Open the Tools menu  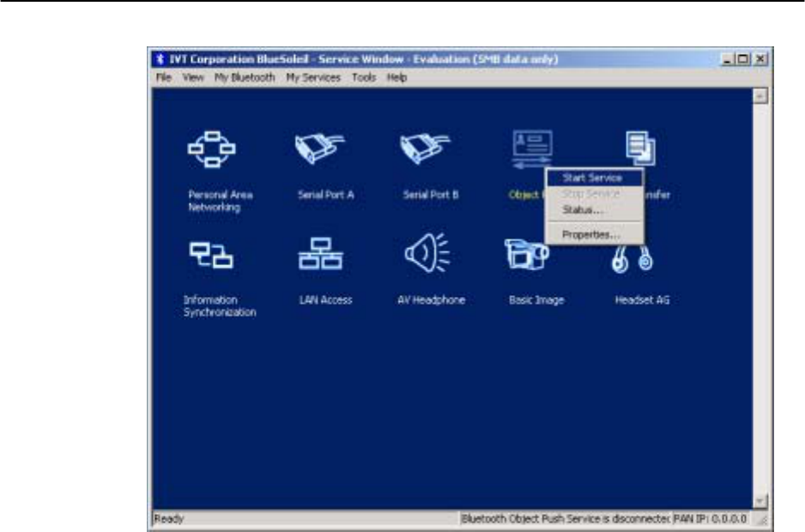[x=364, y=77]
